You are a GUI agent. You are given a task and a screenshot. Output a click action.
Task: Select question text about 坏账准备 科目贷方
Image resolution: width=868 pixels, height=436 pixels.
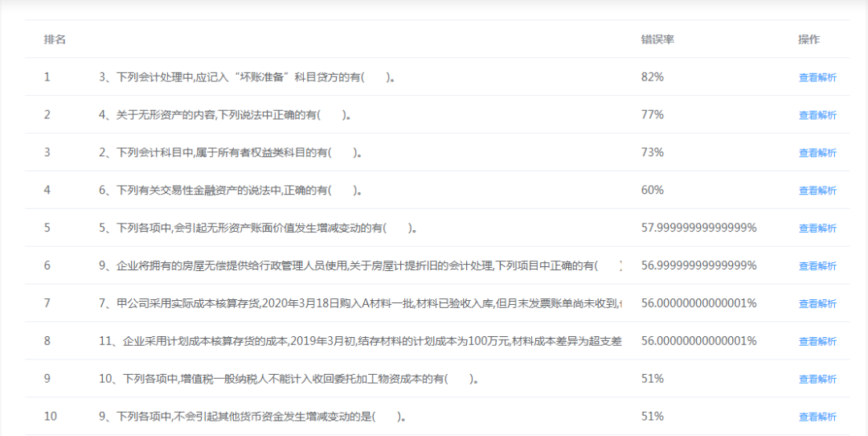(x=248, y=77)
